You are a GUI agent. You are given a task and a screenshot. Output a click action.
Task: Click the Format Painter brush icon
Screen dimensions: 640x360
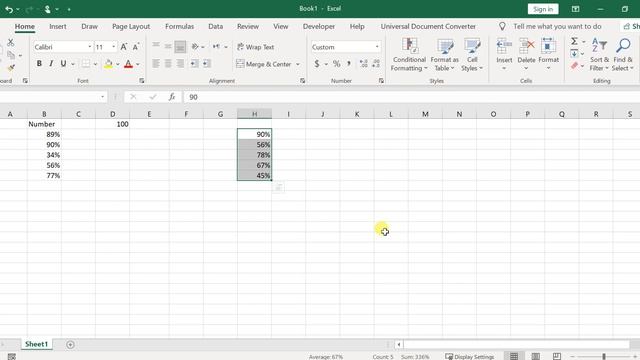(x=11, y=68)
